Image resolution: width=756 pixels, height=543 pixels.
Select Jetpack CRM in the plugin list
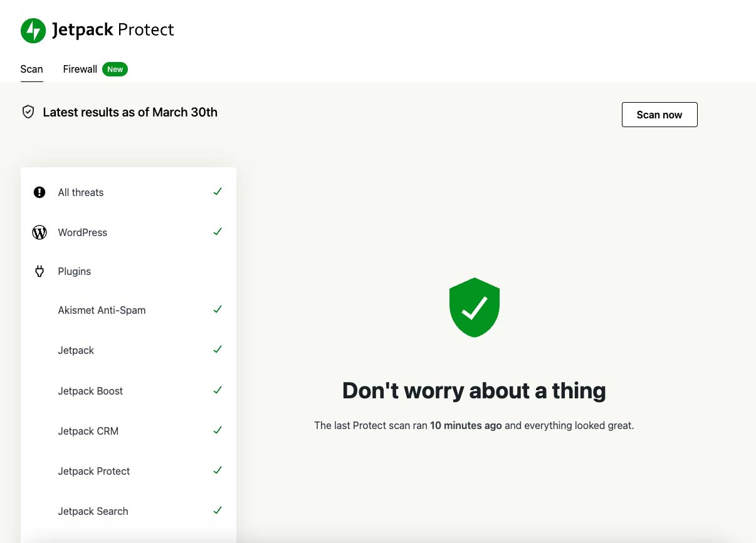coord(88,431)
